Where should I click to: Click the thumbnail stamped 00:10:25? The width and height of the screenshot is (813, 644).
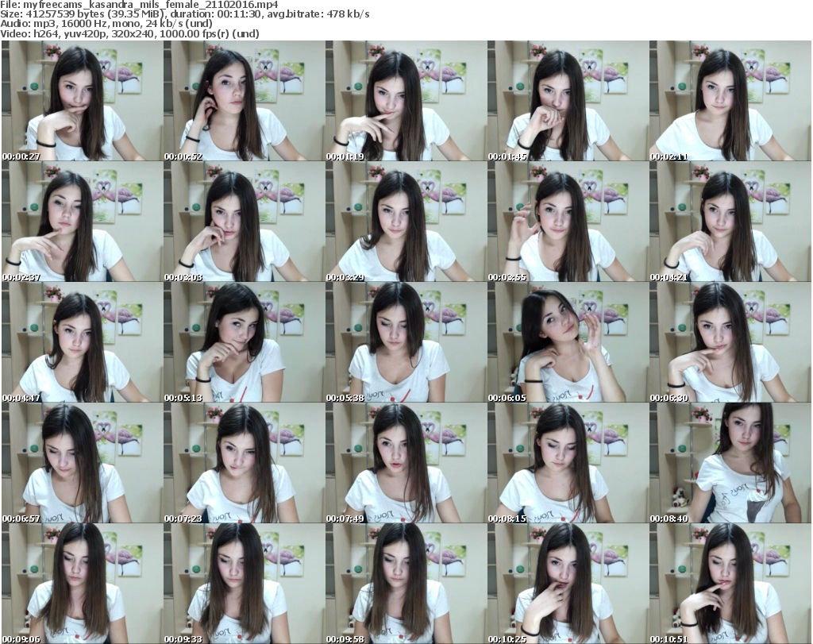coord(568,584)
